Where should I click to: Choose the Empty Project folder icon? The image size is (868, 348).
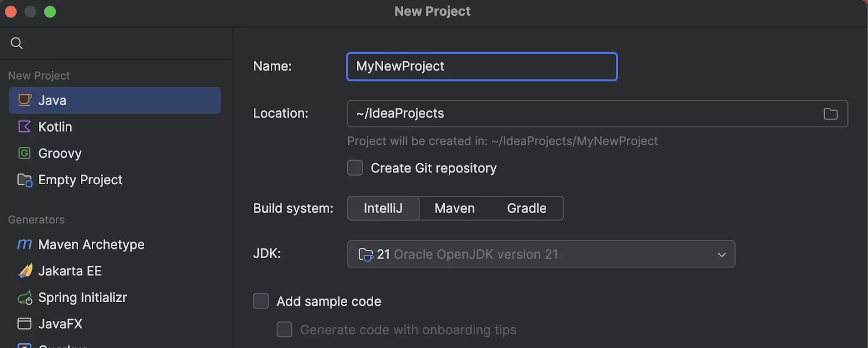(24, 180)
